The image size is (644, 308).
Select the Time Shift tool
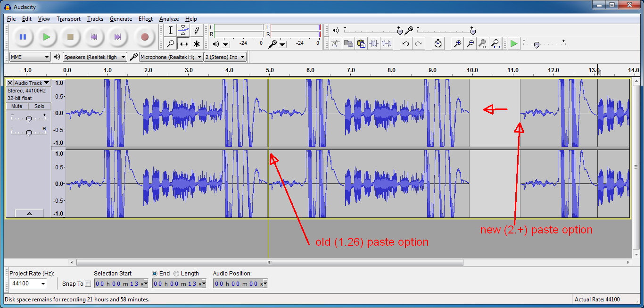point(183,44)
